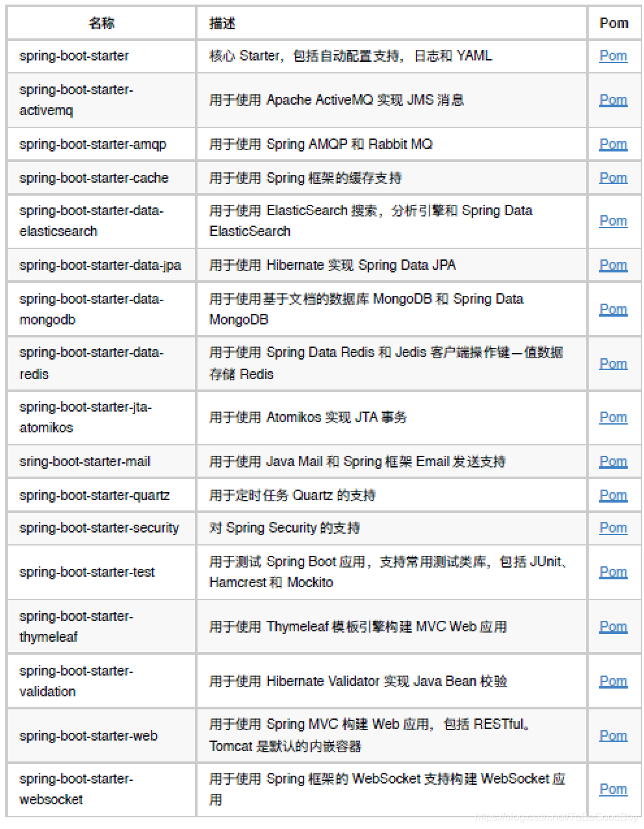Click the Spring MVC 构建 Web 应用 description
644x829 pixels.
[x=392, y=736]
